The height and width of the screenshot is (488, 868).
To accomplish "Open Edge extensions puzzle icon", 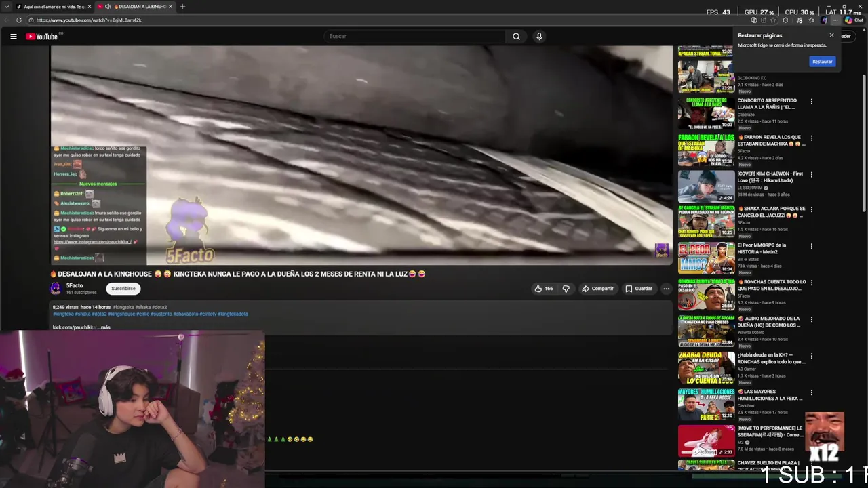I will click(x=785, y=20).
